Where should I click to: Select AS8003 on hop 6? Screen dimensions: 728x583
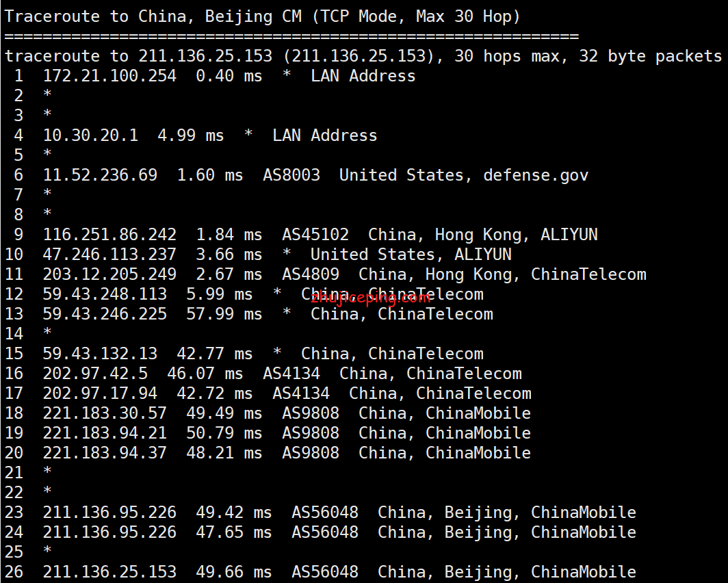(291, 175)
